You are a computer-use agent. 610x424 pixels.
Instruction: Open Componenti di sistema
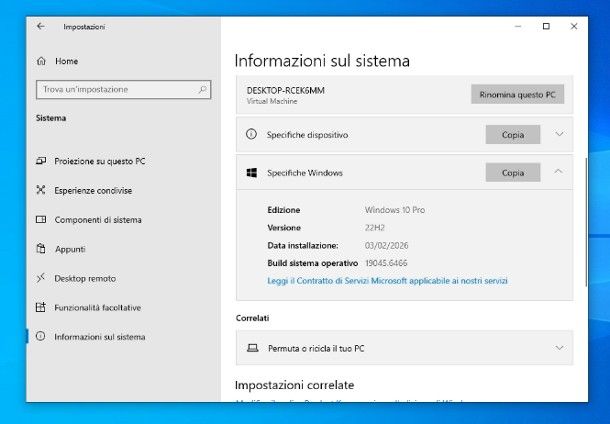[x=98, y=220]
